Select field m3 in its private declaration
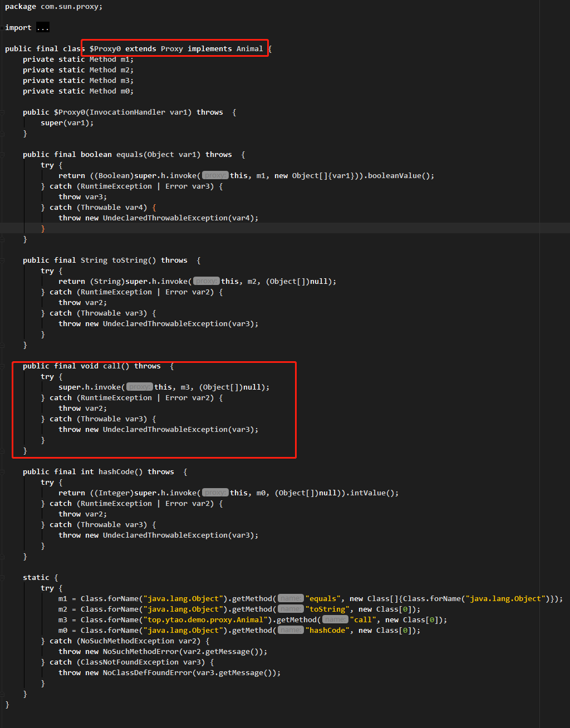570x728 pixels. tap(125, 81)
